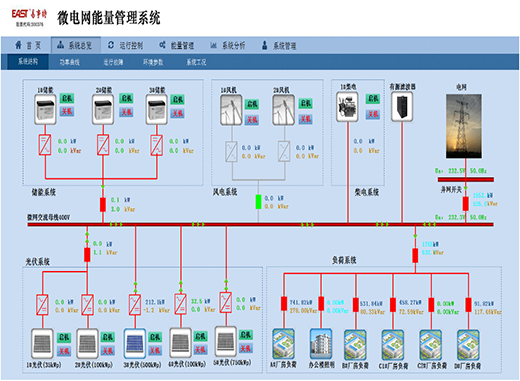Toggle the green 风电系统 breaker switch
The height and width of the screenshot is (381, 520).
pos(258,202)
